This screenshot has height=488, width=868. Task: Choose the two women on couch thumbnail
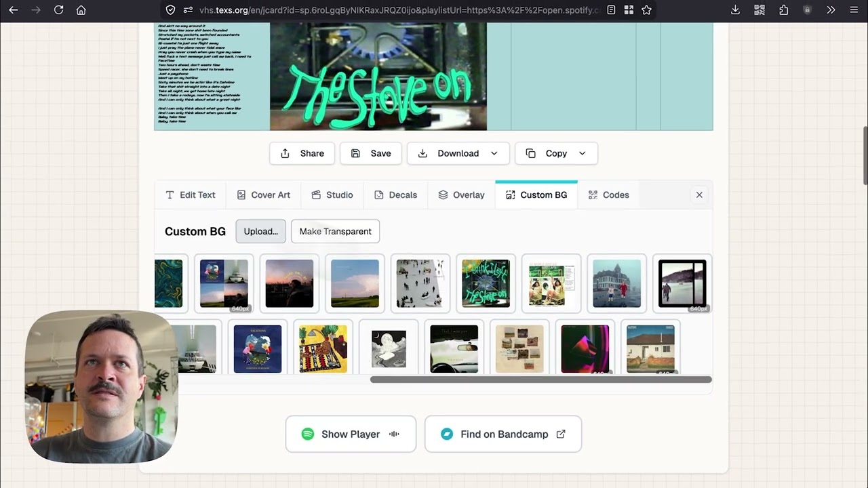click(551, 283)
